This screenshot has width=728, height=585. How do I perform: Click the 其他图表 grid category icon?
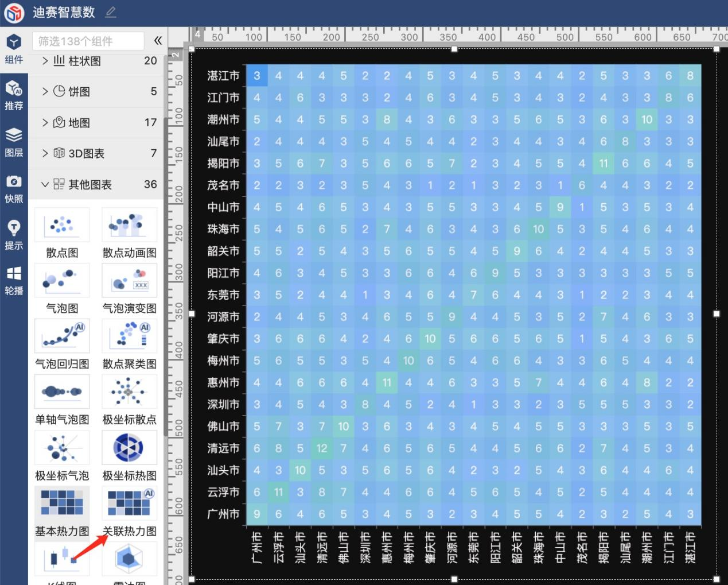click(59, 184)
